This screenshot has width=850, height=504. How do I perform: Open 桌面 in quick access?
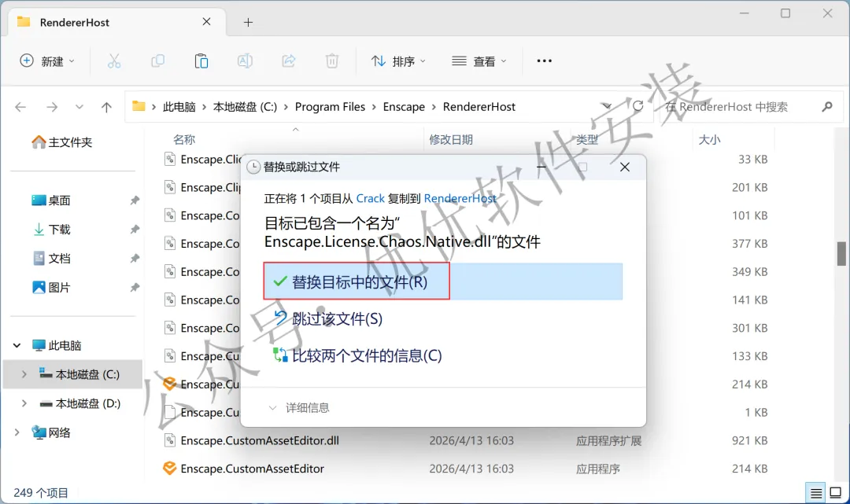pyautogui.click(x=51, y=200)
